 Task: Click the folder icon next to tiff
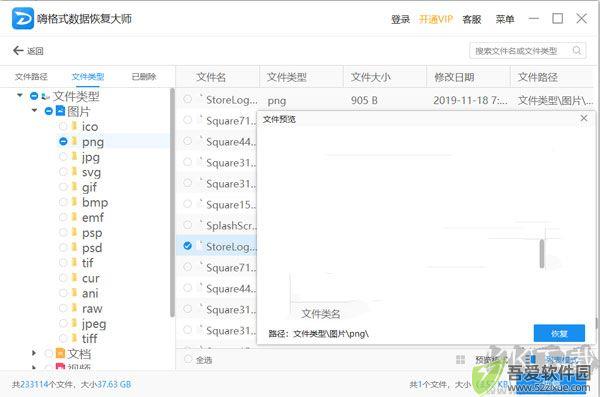[x=74, y=338]
